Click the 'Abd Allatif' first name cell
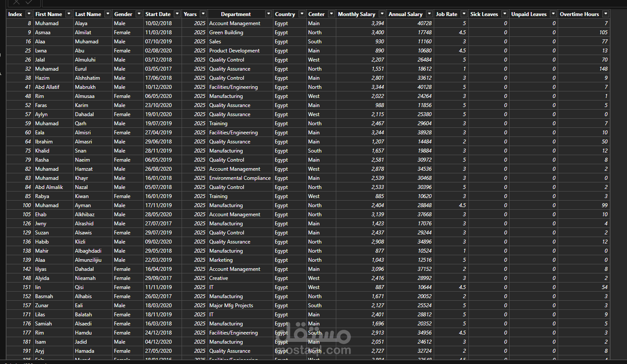 pos(53,87)
